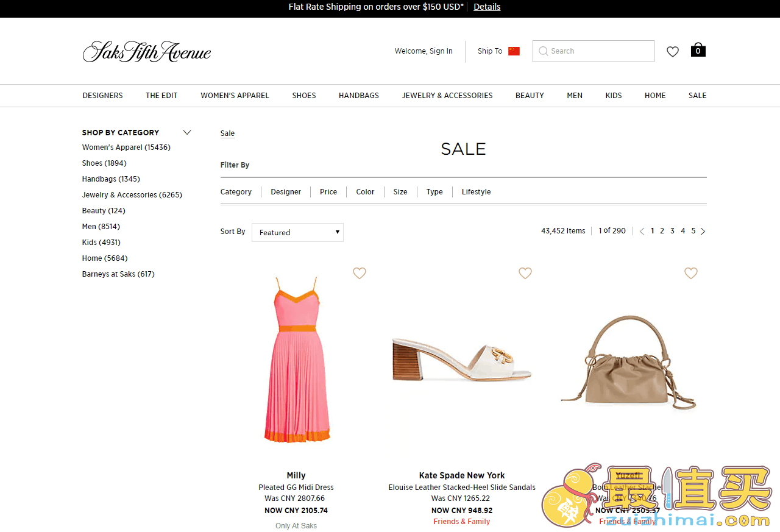Viewport: 780px width, 532px height.
Task: Open the Designers menu
Action: click(103, 96)
